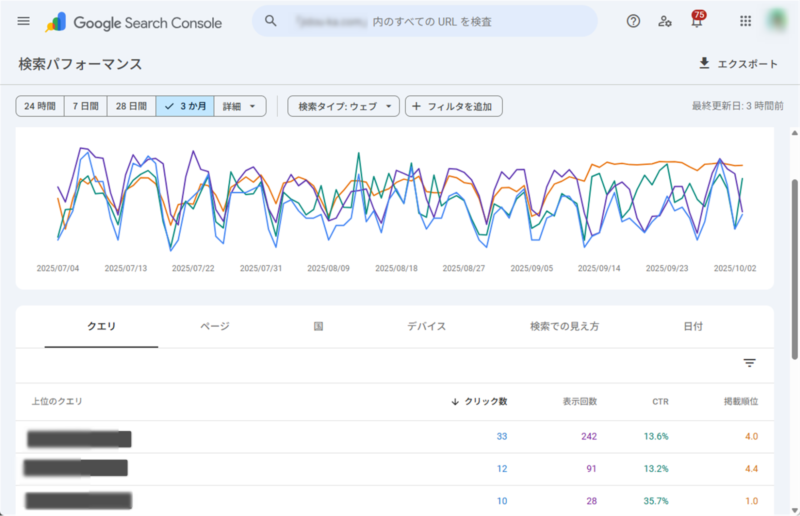Screen dimensions: 800x516
Task: Switch to the ページ tab
Action: point(214,326)
